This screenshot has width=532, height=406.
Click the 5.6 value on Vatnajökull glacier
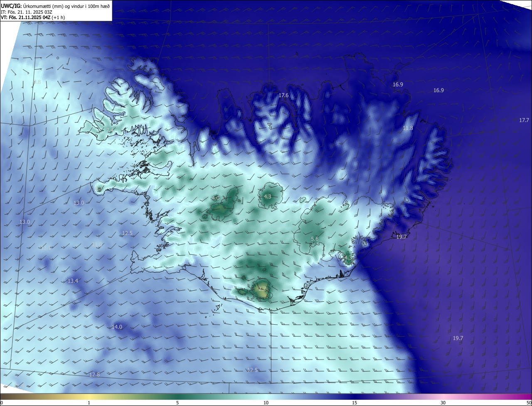click(x=315, y=239)
